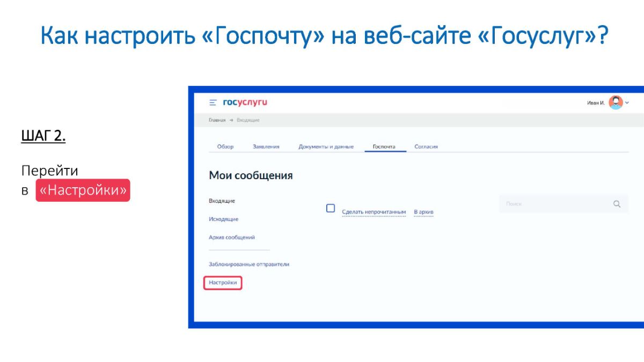Tick the select-all messages checkbox

pos(331,208)
